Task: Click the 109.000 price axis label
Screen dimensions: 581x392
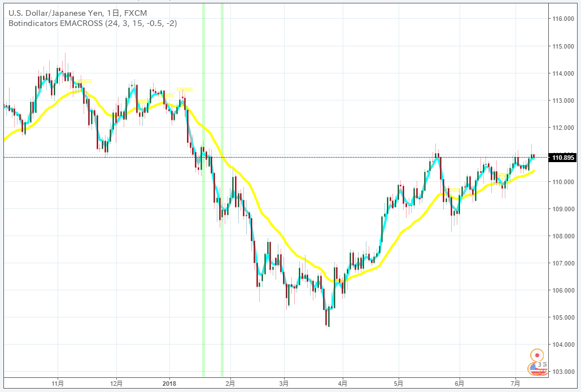Action: 563,209
